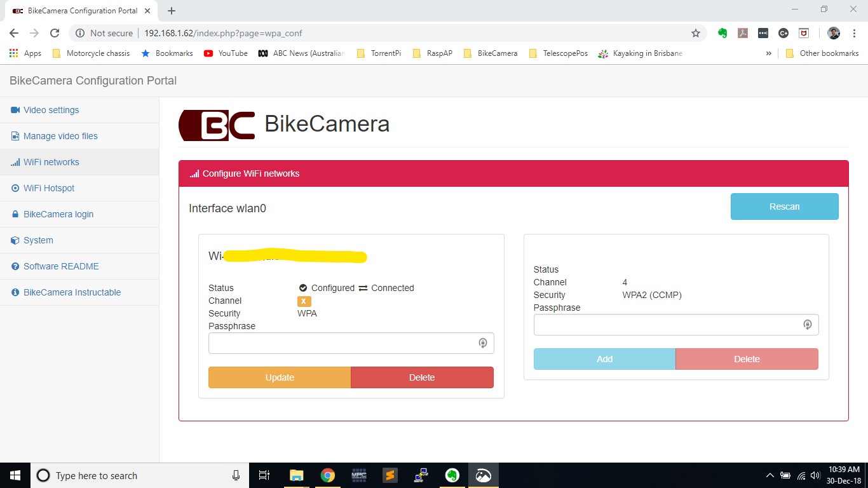The width and height of the screenshot is (868, 488).
Task: Focus the passphrase field of the connected network
Action: [x=351, y=343]
